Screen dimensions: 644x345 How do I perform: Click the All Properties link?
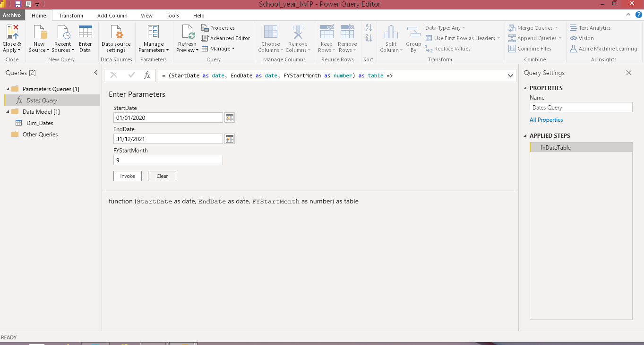pos(546,120)
